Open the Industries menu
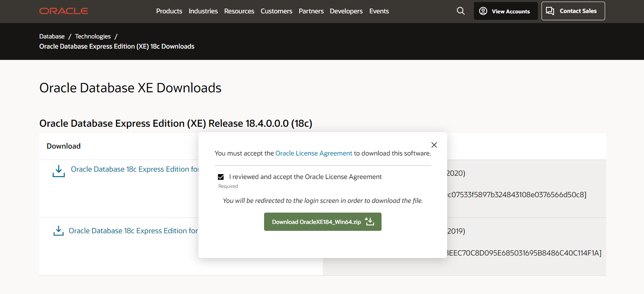This screenshot has height=294, width=644. [203, 11]
